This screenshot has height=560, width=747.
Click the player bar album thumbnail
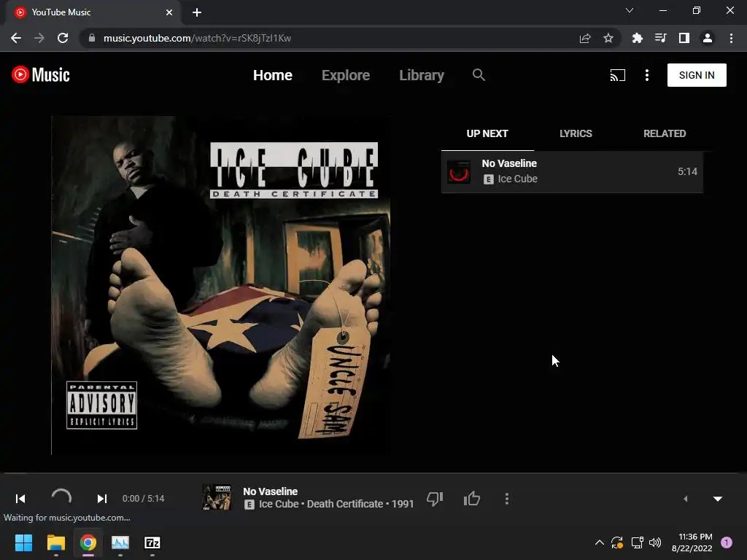(217, 497)
